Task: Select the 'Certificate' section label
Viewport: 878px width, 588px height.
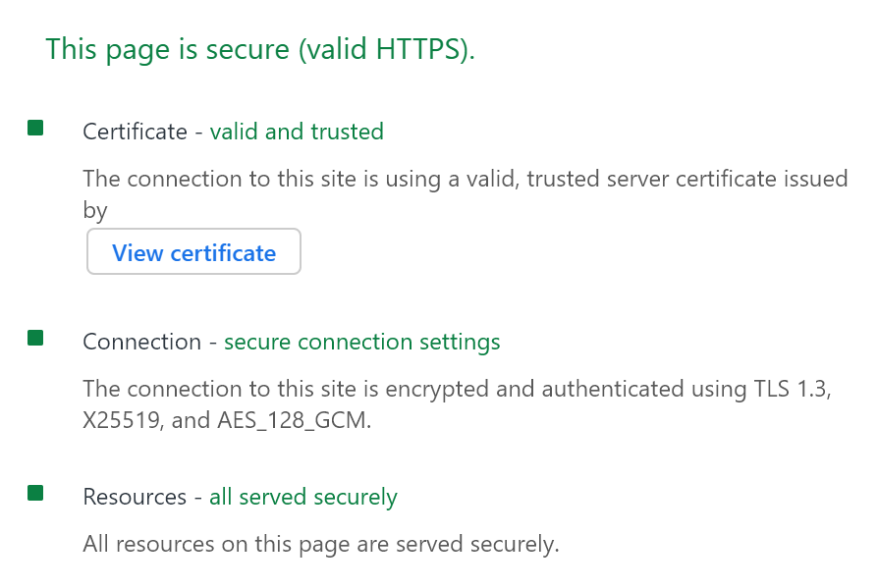Action: (x=135, y=132)
